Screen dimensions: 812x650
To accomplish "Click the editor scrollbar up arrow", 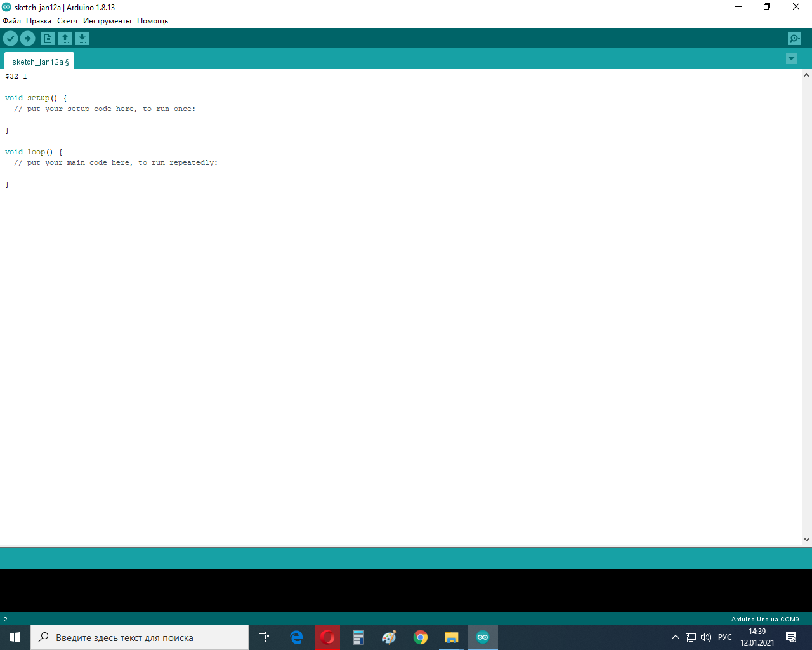I will [x=807, y=75].
